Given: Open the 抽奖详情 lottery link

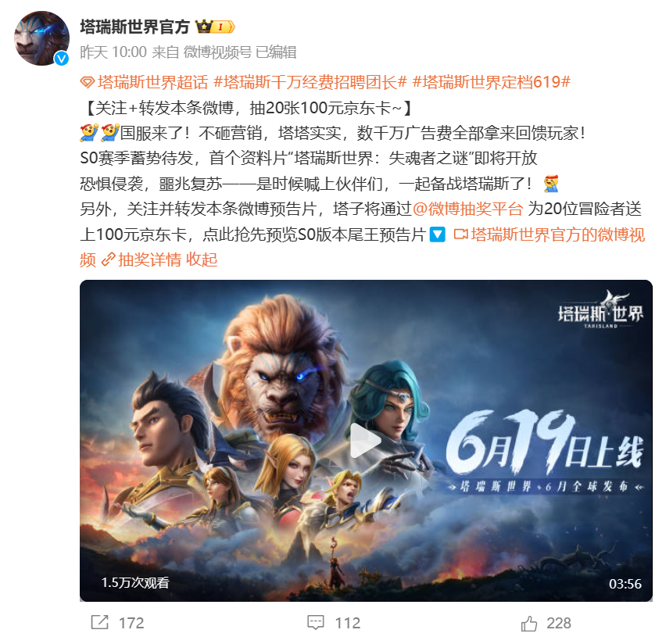Looking at the screenshot, I should (x=149, y=259).
